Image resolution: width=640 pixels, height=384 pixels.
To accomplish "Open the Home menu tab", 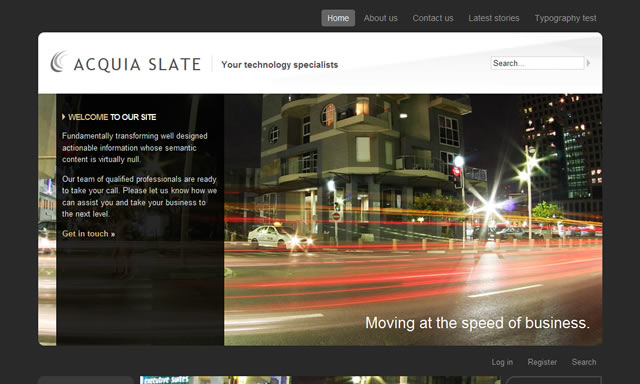I will pos(338,18).
